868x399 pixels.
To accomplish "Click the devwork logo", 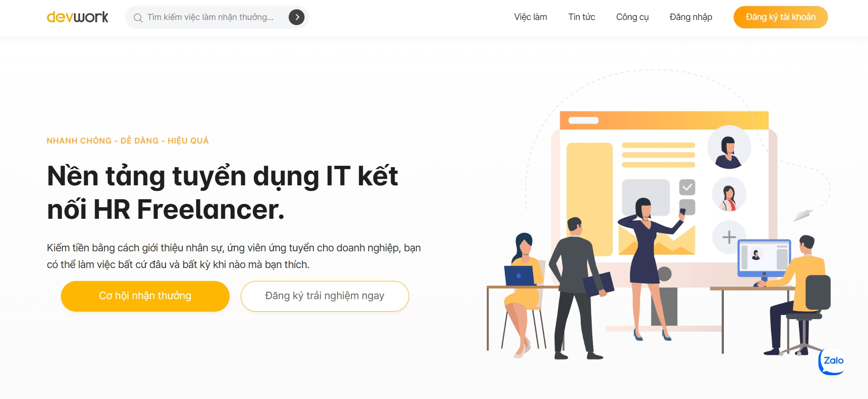I will [78, 17].
